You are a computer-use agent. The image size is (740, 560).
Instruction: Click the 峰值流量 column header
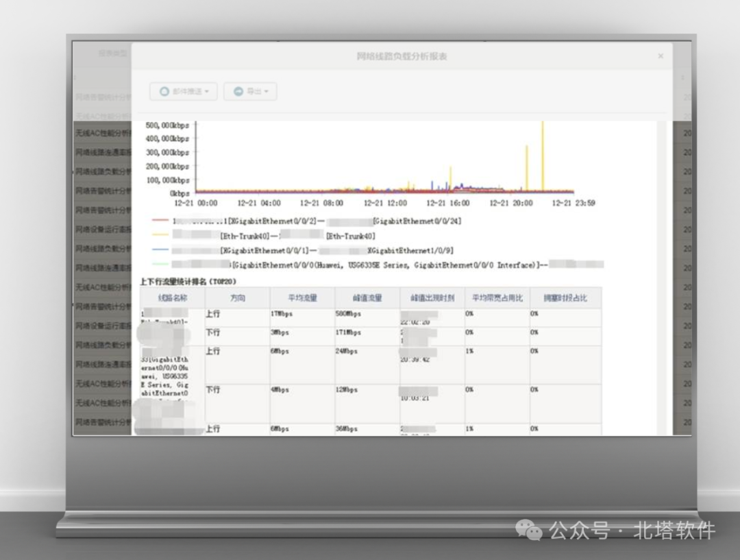point(367,298)
